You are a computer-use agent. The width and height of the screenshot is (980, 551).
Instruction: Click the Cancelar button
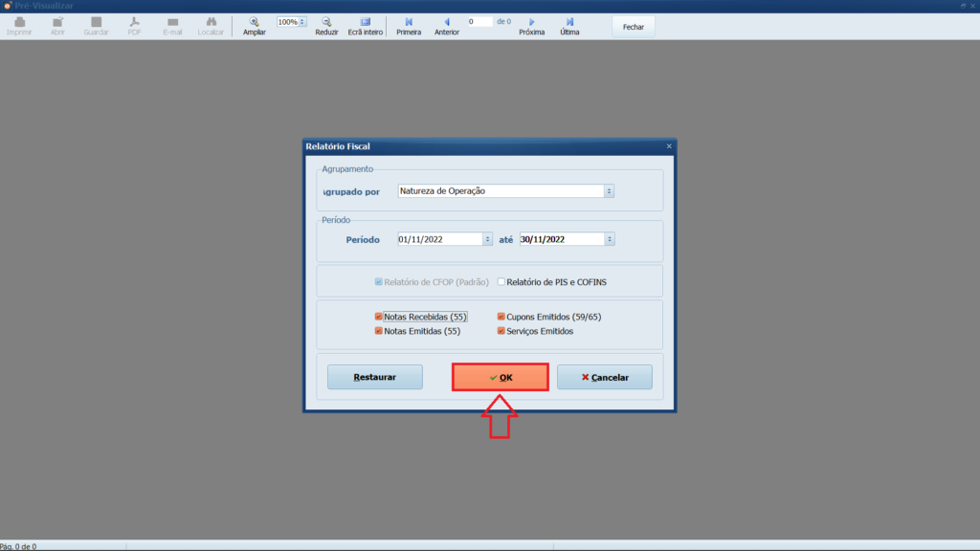[x=605, y=377]
